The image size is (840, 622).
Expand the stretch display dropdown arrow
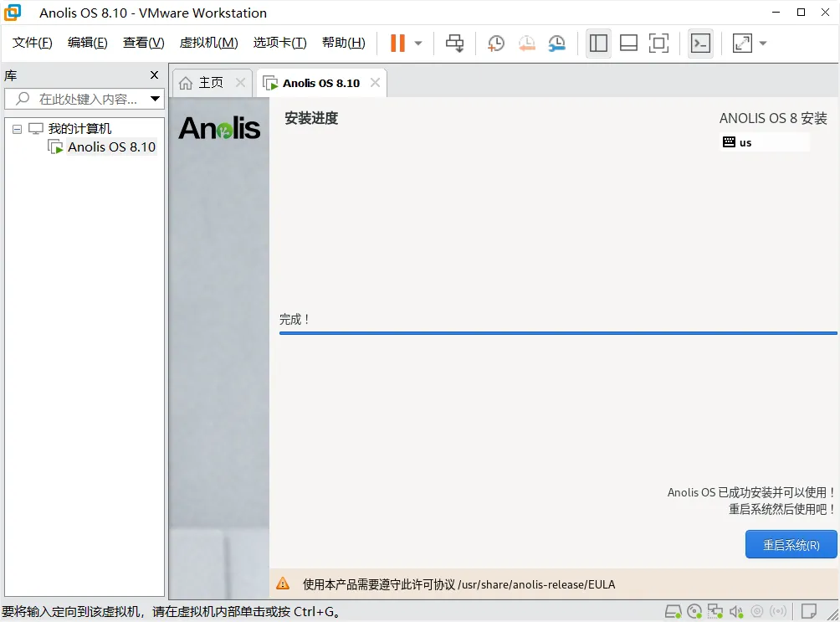pos(763,44)
